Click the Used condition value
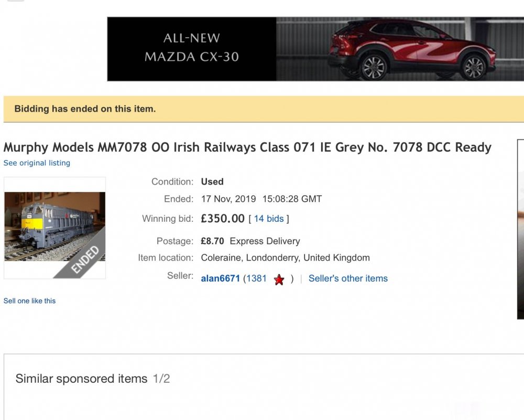Image resolution: width=524 pixels, height=420 pixels. (x=212, y=182)
